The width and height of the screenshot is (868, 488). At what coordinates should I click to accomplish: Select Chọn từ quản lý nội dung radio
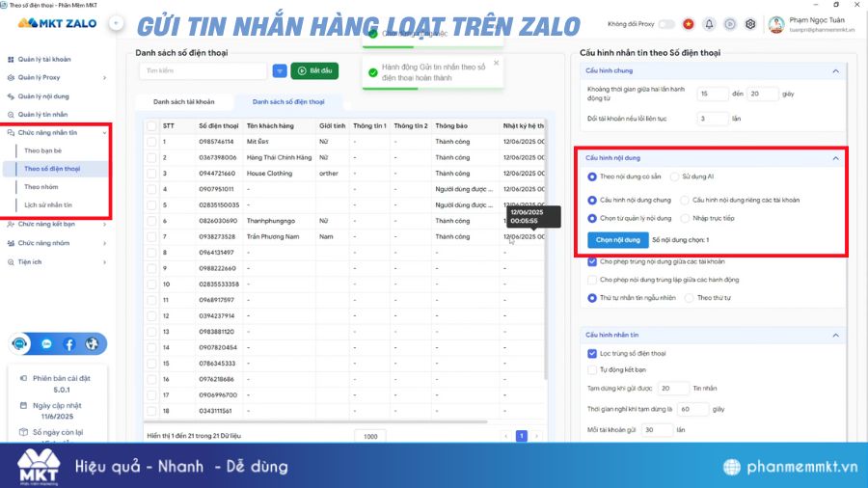[x=592, y=219]
